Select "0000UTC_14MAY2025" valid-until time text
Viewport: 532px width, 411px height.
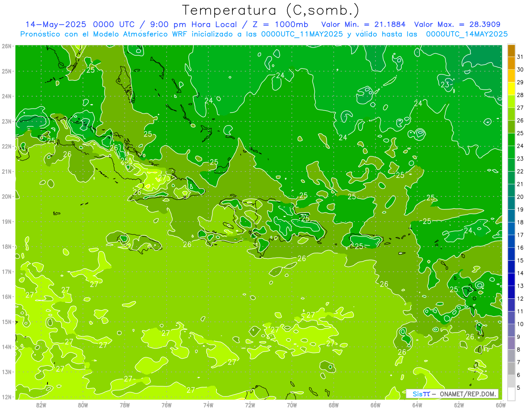(466, 34)
